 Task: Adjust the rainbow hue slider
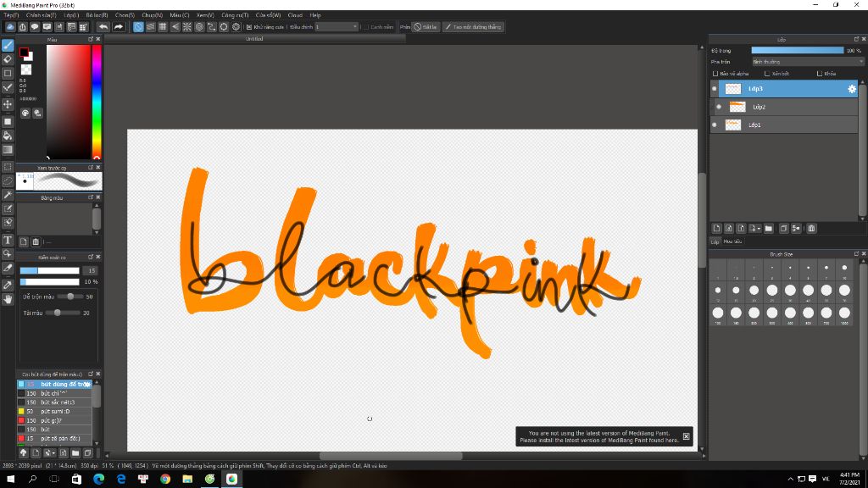(97, 103)
